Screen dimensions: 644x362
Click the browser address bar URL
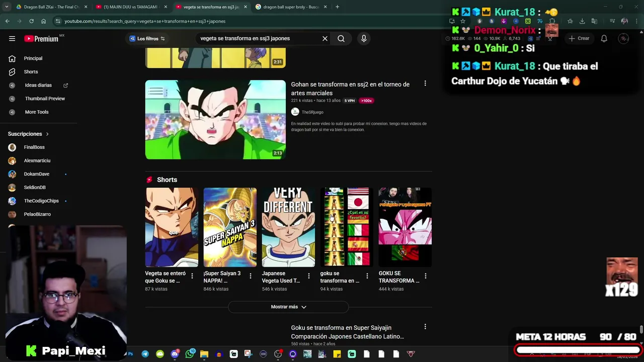pos(145,21)
